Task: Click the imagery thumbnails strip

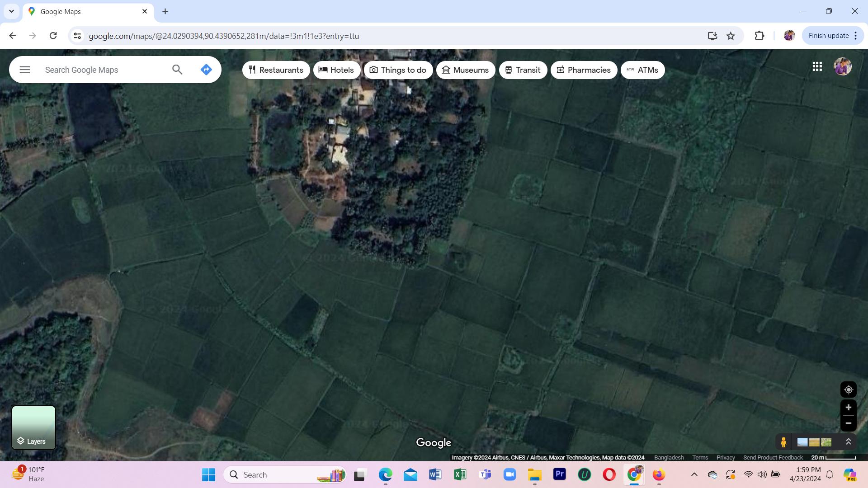Action: point(814,442)
